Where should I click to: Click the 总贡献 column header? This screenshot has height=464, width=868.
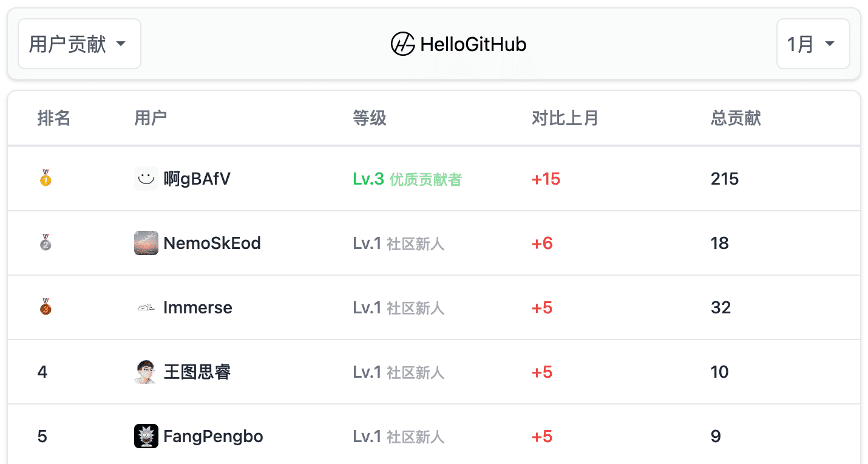(x=736, y=118)
